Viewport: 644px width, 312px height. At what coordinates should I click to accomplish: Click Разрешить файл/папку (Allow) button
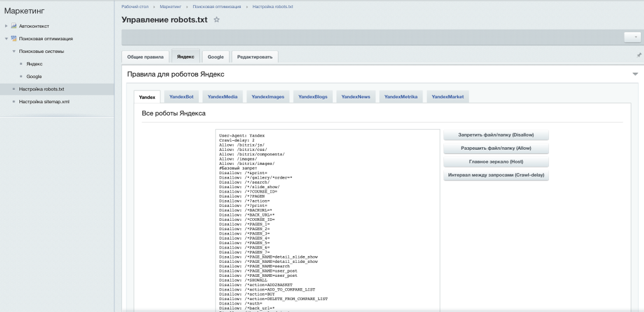click(496, 148)
